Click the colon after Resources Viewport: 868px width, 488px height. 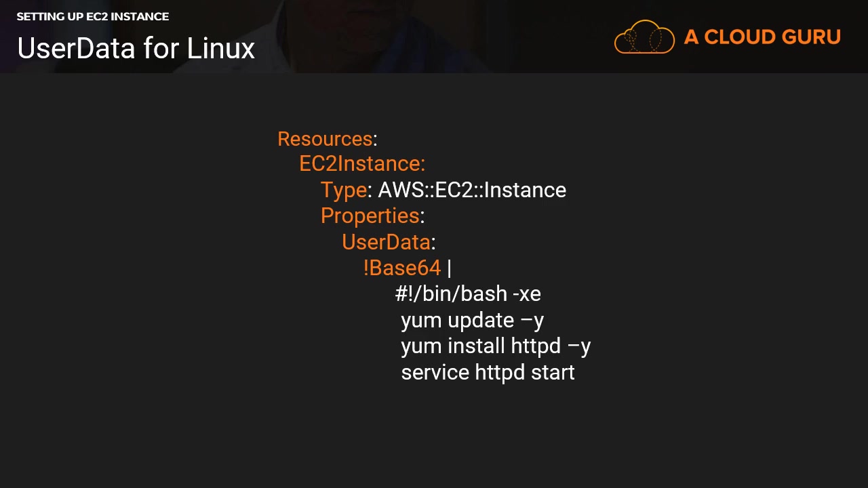375,140
